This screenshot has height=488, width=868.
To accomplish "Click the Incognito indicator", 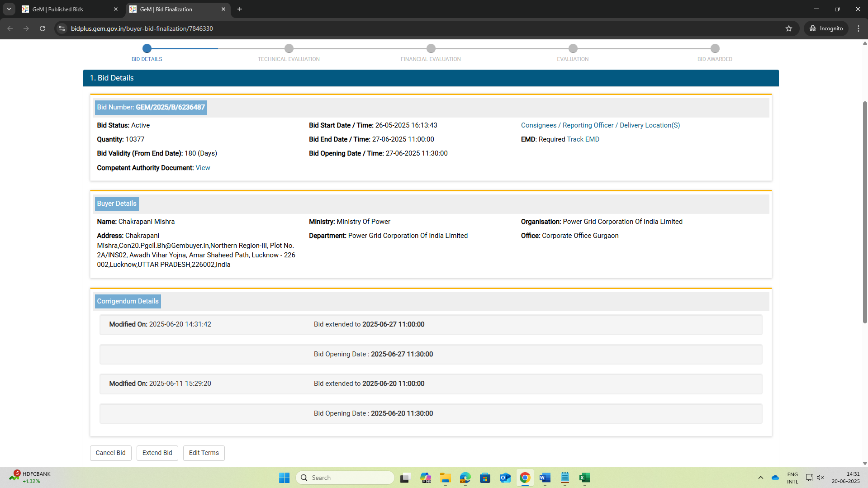I will coord(826,28).
